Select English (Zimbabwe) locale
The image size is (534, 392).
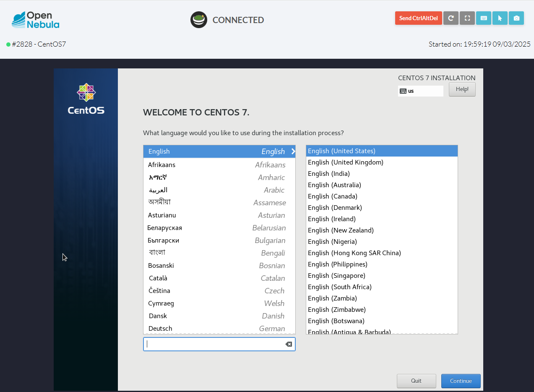(382, 310)
